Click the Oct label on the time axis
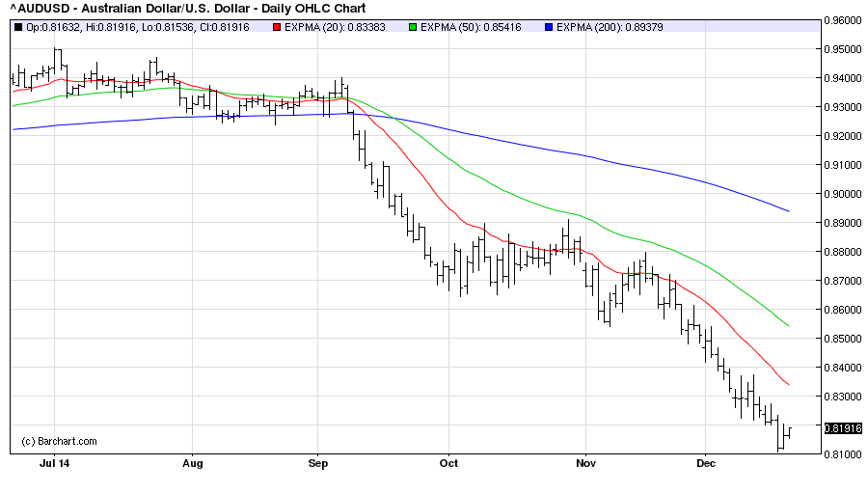The height and width of the screenshot is (493, 868). pyautogui.click(x=448, y=461)
